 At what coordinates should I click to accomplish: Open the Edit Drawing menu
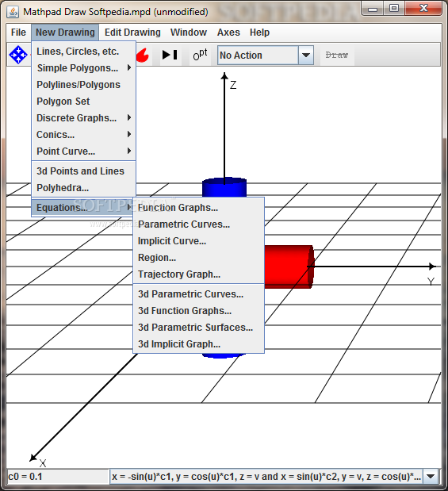pyautogui.click(x=132, y=33)
